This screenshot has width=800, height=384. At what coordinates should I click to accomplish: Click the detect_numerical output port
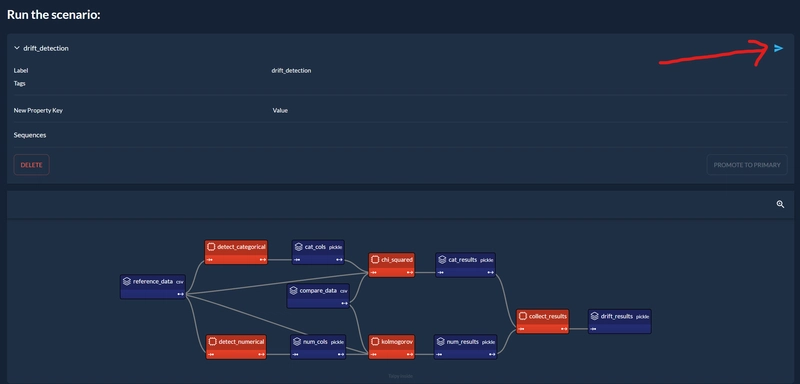[261, 354]
